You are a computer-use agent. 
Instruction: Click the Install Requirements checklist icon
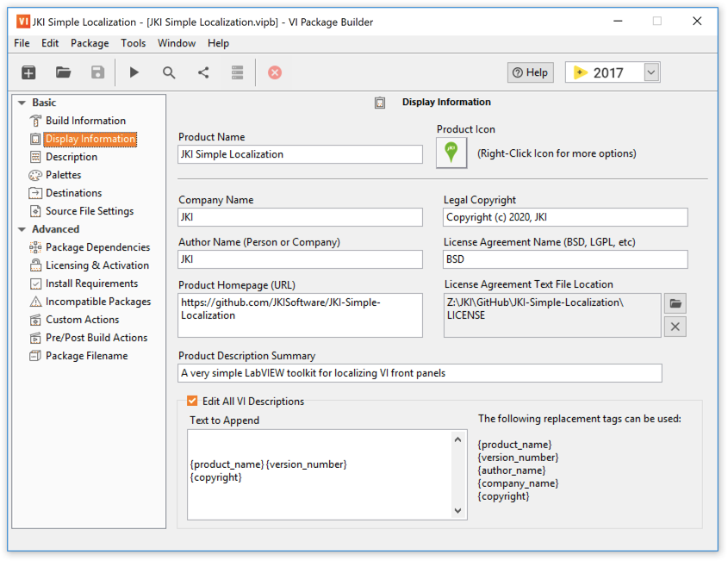[35, 284]
